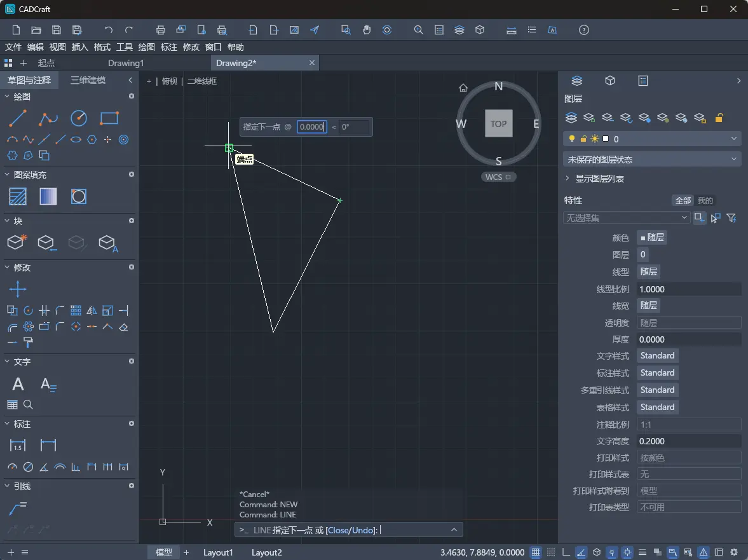Collapse the 绘图 panel section
The height and width of the screenshot is (560, 748).
(7, 97)
